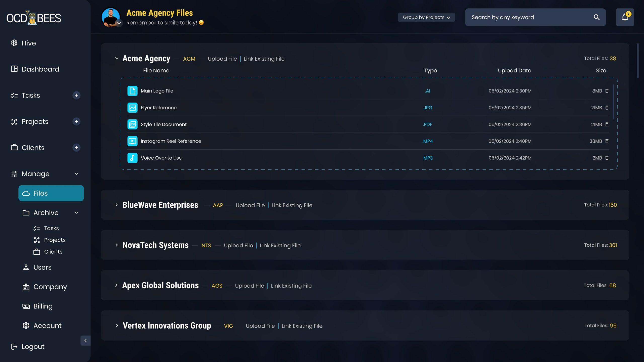This screenshot has height=362, width=644.
Task: Expand the BlueWave Enterprises file group
Action: pos(116,205)
